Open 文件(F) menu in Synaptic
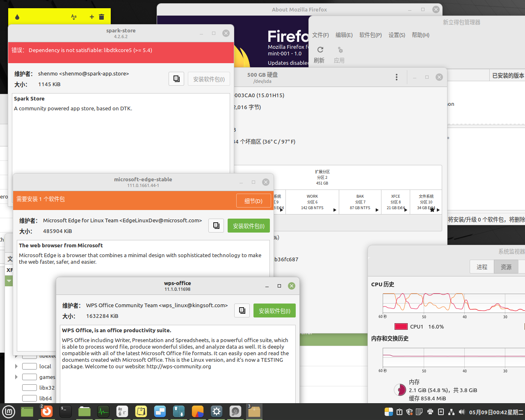The image size is (525, 420). [x=320, y=35]
